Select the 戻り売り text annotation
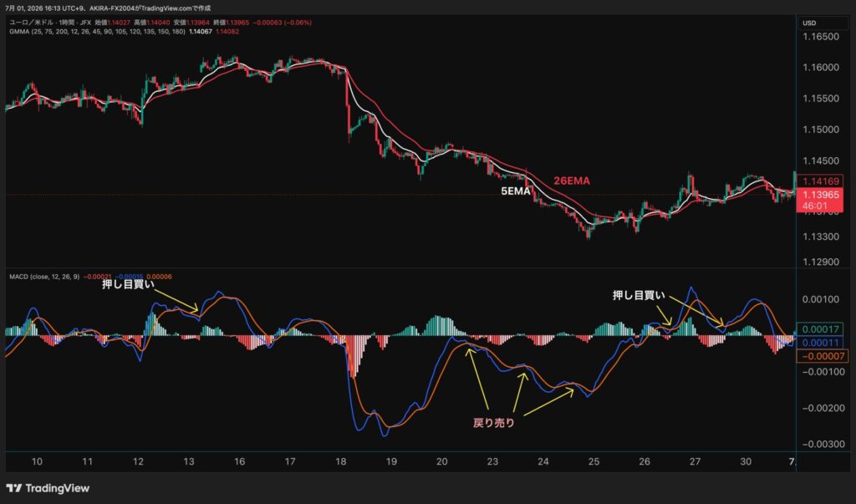Viewport: 856px width, 504px height. click(x=493, y=423)
